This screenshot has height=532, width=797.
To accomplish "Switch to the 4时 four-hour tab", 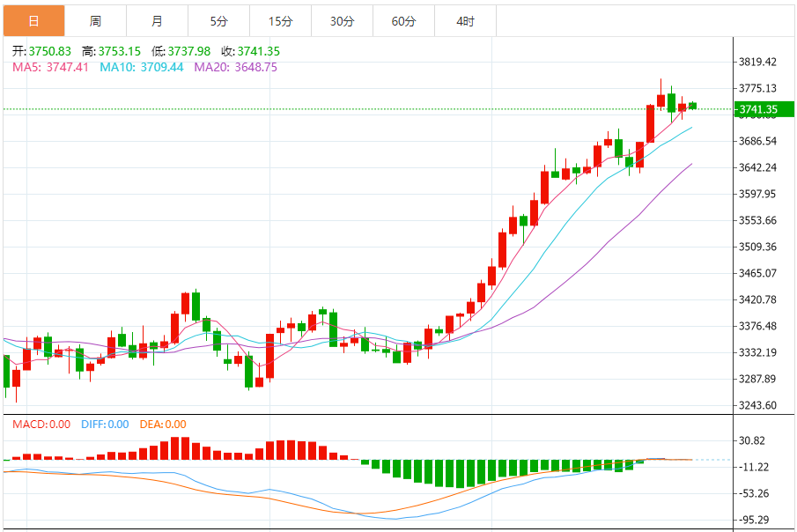I will pyautogui.click(x=465, y=20).
